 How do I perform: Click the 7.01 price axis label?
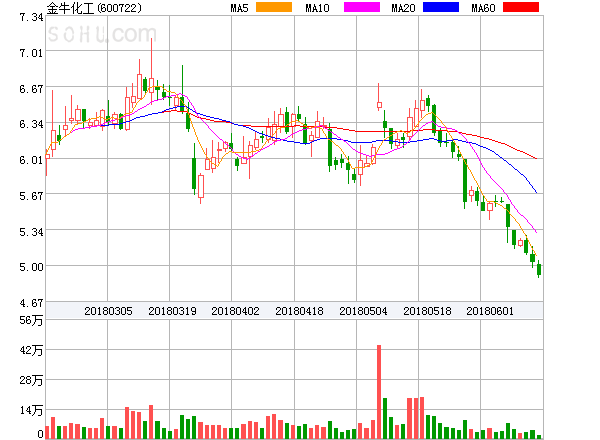pyautogui.click(x=31, y=52)
